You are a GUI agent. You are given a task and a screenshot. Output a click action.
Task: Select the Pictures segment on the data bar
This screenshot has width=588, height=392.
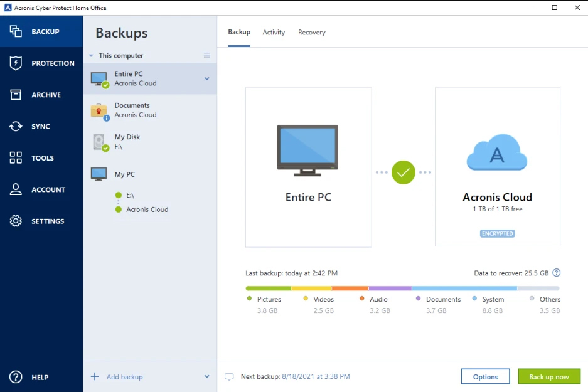(x=267, y=289)
